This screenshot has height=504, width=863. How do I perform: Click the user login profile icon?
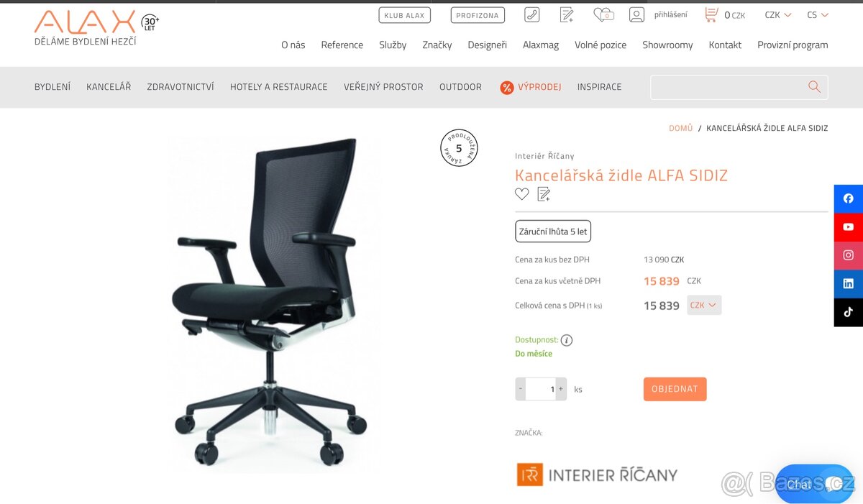coord(636,14)
